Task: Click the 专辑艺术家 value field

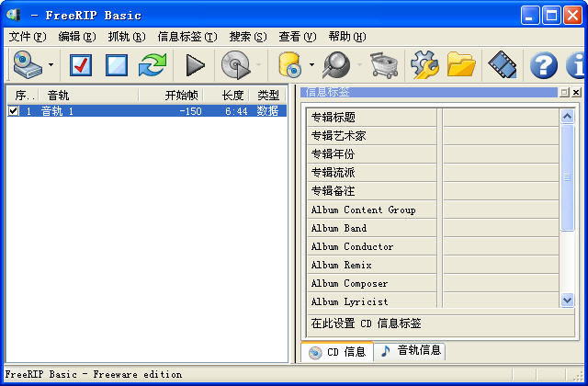Action: [501, 136]
